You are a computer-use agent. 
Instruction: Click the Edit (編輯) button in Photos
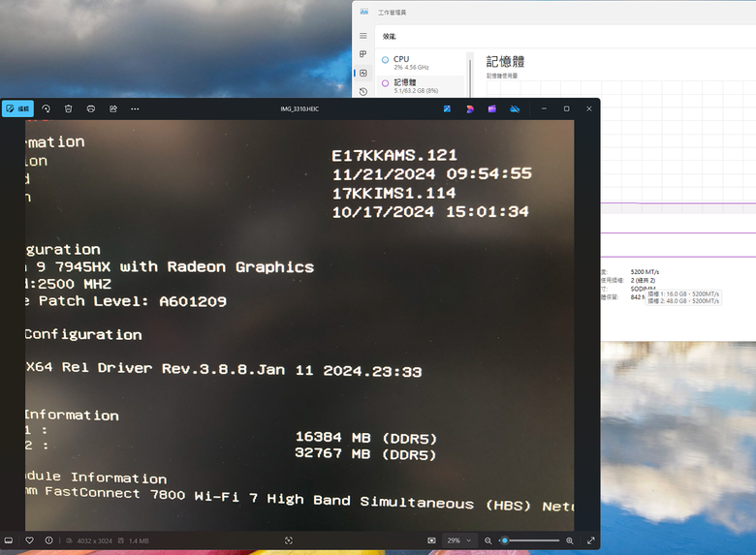coord(17,108)
